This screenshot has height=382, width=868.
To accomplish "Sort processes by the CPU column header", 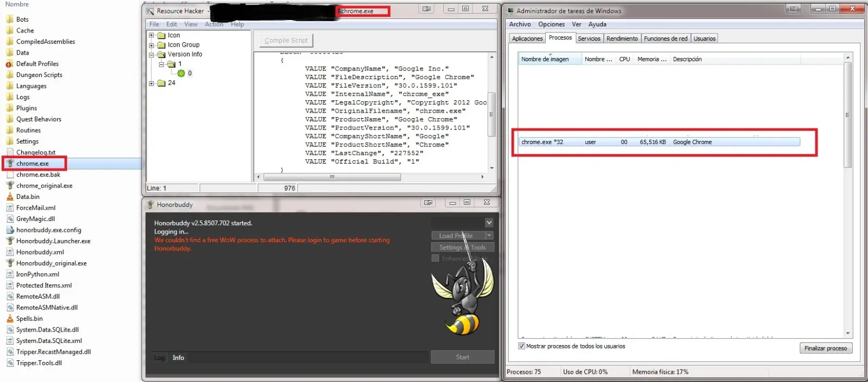I will point(624,59).
